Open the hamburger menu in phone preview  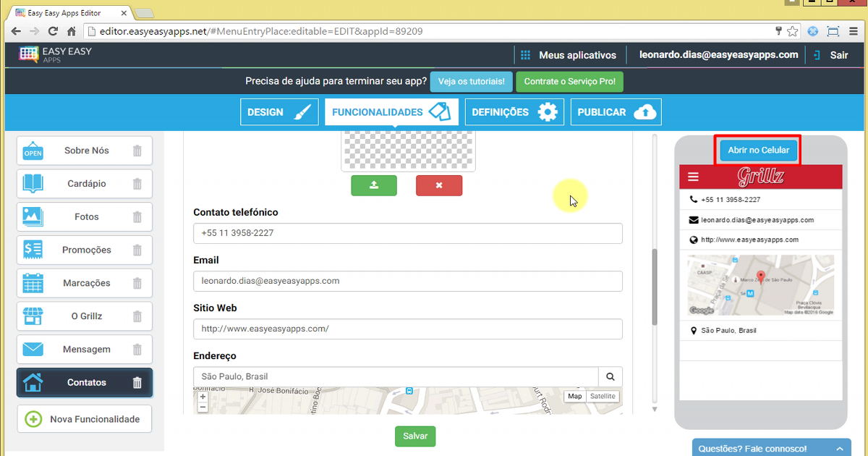coord(694,177)
